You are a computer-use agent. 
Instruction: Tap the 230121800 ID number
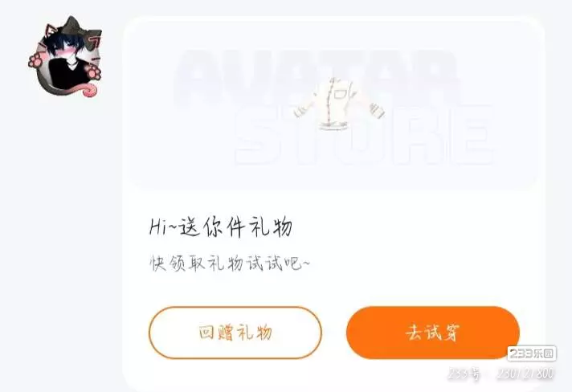pos(525,374)
